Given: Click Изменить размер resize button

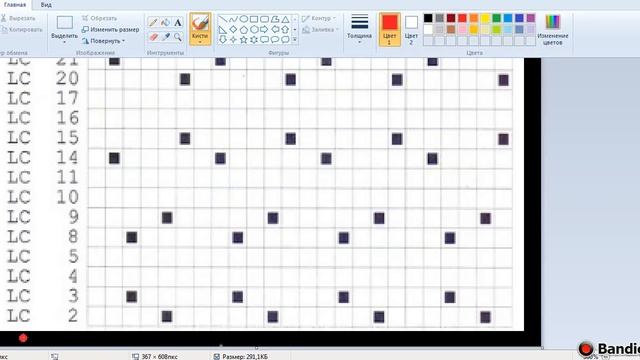Looking at the screenshot, I should pos(110,30).
